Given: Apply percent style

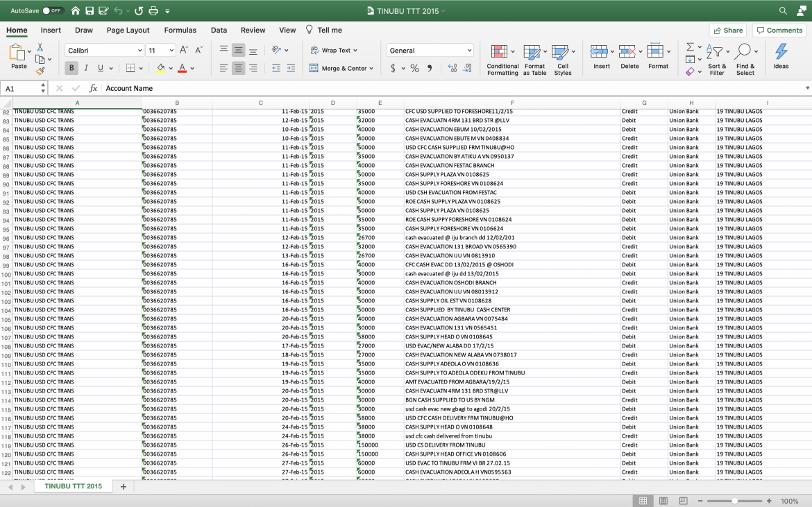Looking at the screenshot, I should click(x=415, y=68).
